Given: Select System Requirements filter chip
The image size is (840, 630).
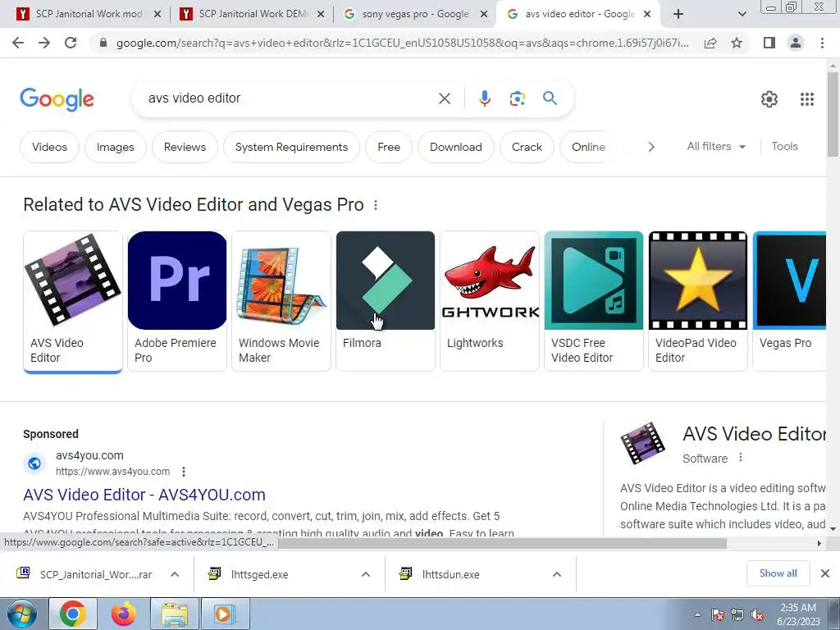Looking at the screenshot, I should [x=291, y=147].
